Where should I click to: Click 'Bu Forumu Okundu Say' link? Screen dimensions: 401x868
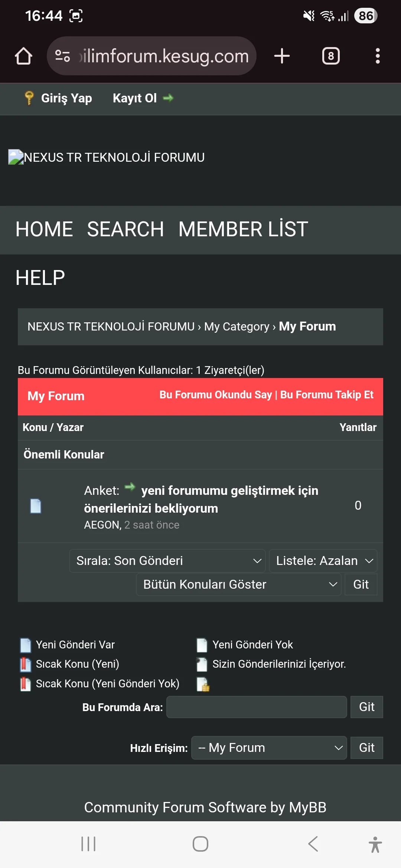click(216, 395)
